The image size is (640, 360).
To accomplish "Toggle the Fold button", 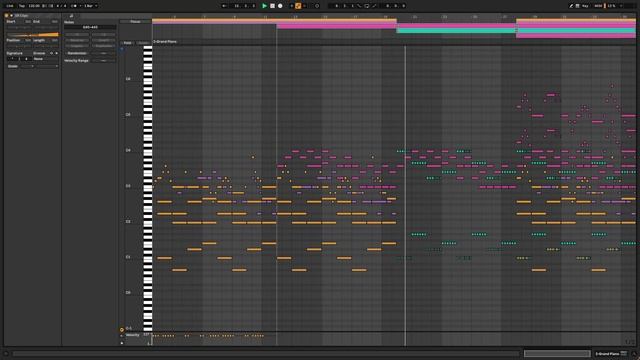I will tap(128, 43).
